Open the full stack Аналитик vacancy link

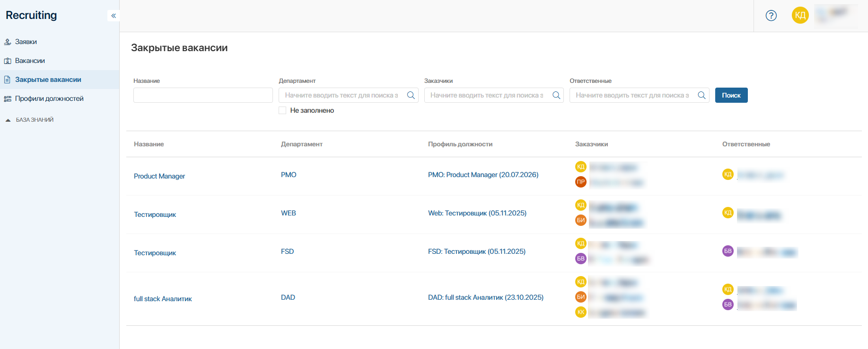(x=163, y=299)
